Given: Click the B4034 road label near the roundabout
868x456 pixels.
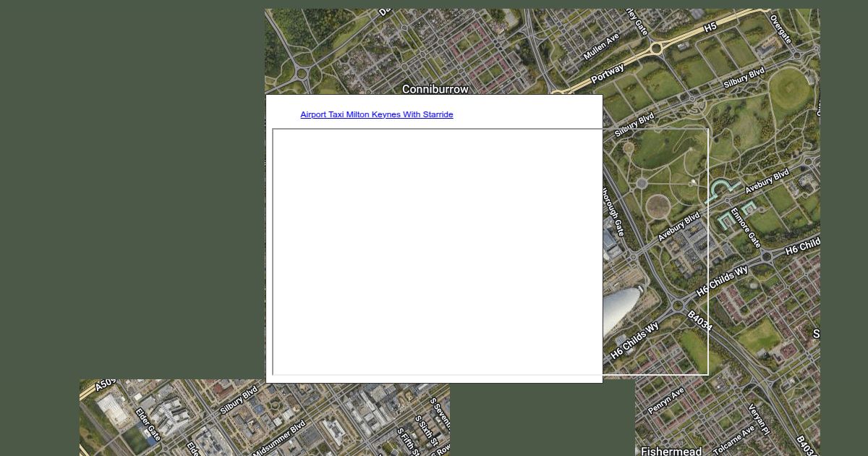Looking at the screenshot, I should (x=699, y=321).
